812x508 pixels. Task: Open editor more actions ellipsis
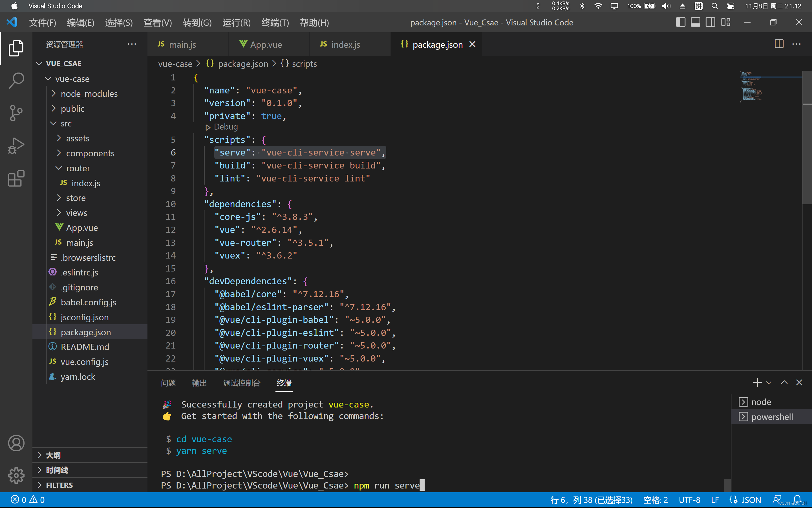click(x=796, y=44)
